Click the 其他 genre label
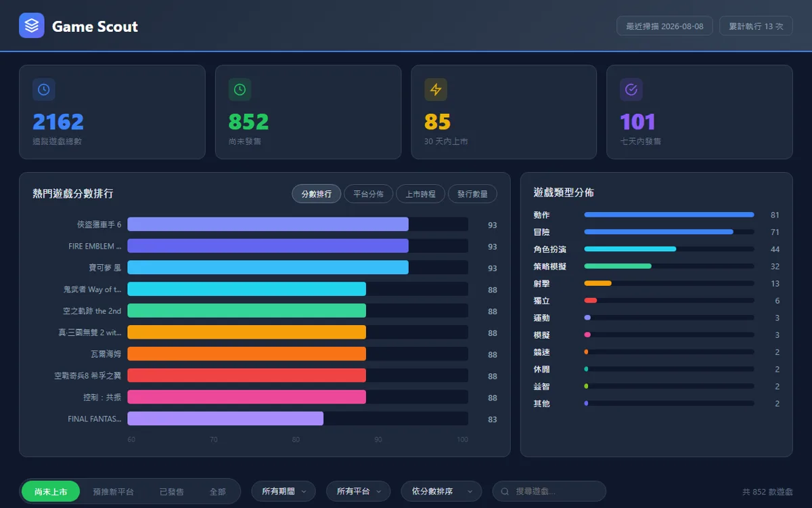This screenshot has width=812, height=508. pyautogui.click(x=541, y=404)
